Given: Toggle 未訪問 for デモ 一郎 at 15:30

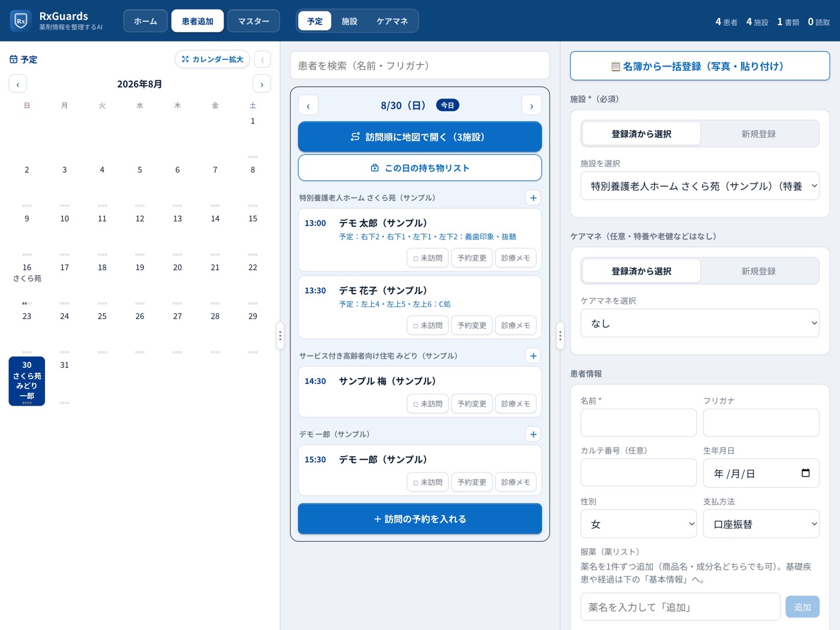Looking at the screenshot, I should (428, 482).
